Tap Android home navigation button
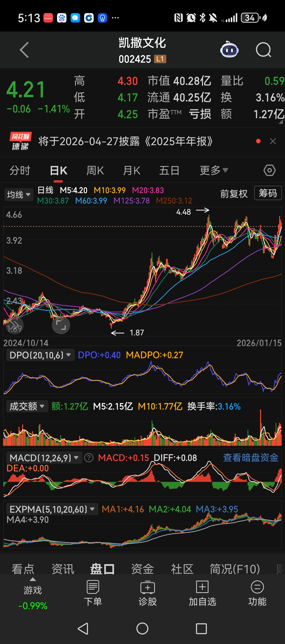The width and height of the screenshot is (285, 644). tap(142, 629)
